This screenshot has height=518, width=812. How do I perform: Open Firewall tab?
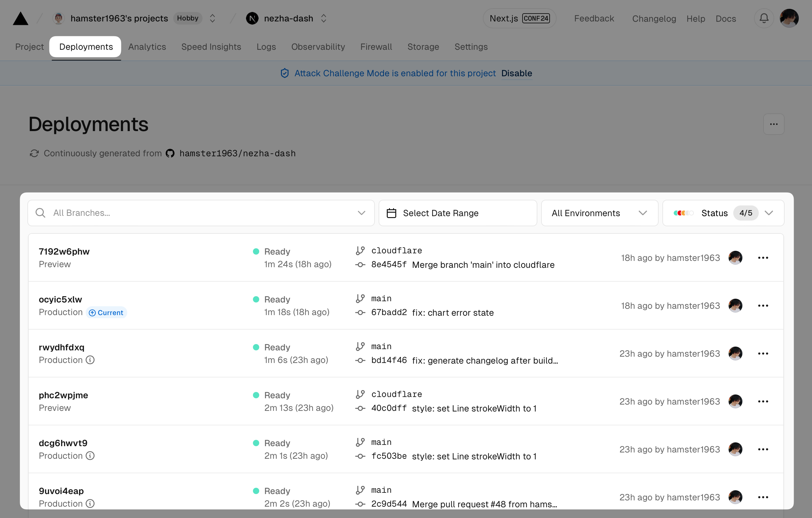point(376,47)
